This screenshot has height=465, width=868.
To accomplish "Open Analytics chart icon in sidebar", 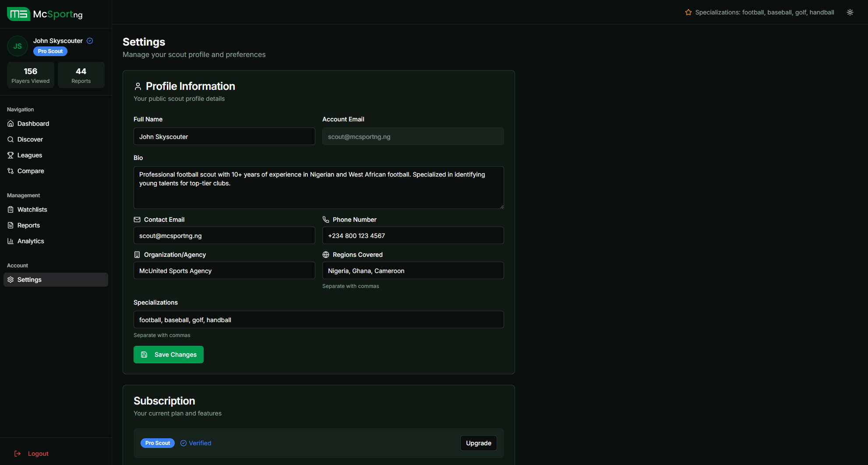I will 11,241.
